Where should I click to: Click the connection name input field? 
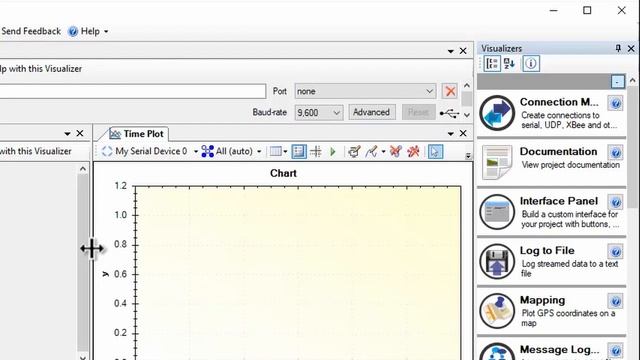[133, 91]
